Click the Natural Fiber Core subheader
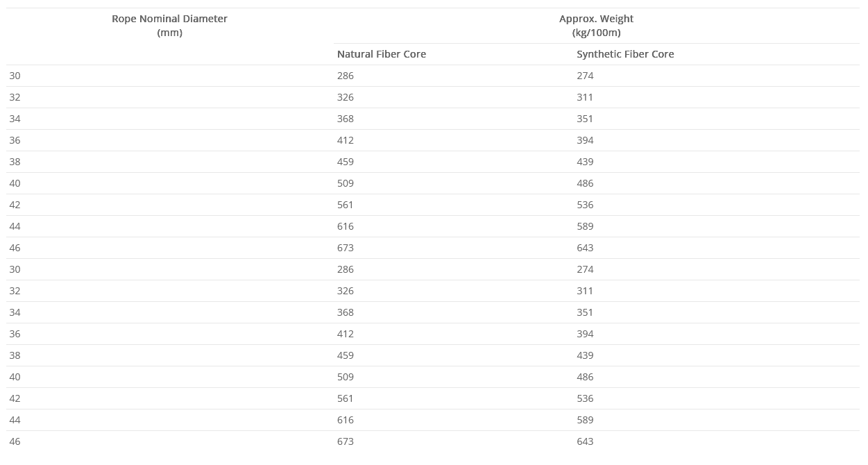This screenshot has width=868, height=465. (x=382, y=54)
